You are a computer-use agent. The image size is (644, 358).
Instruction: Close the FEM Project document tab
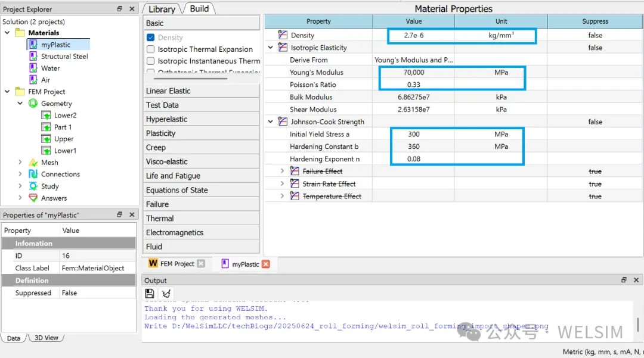pyautogui.click(x=201, y=264)
